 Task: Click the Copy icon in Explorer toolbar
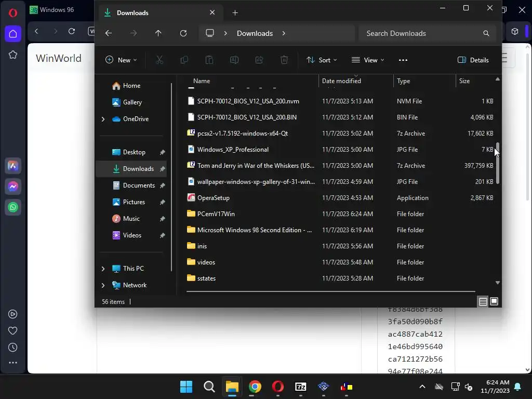184,60
